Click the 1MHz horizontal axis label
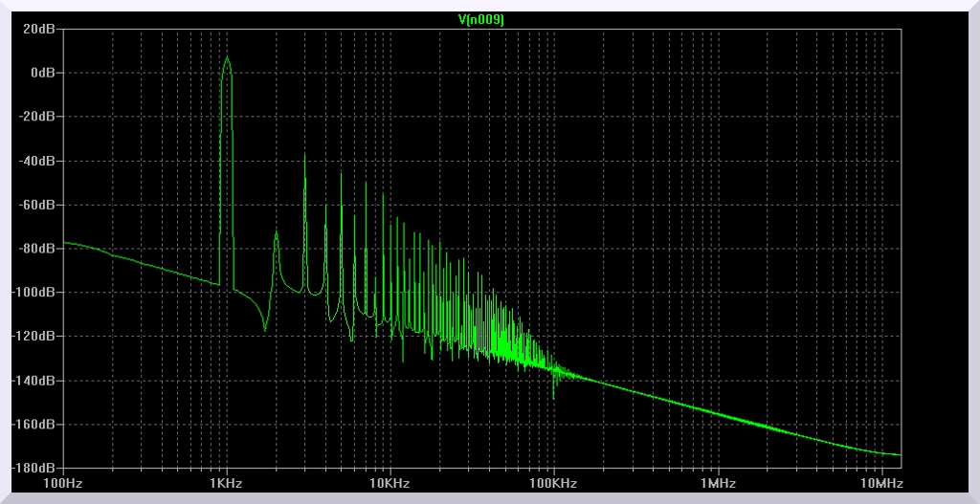This screenshot has height=504, width=980. coord(717,484)
